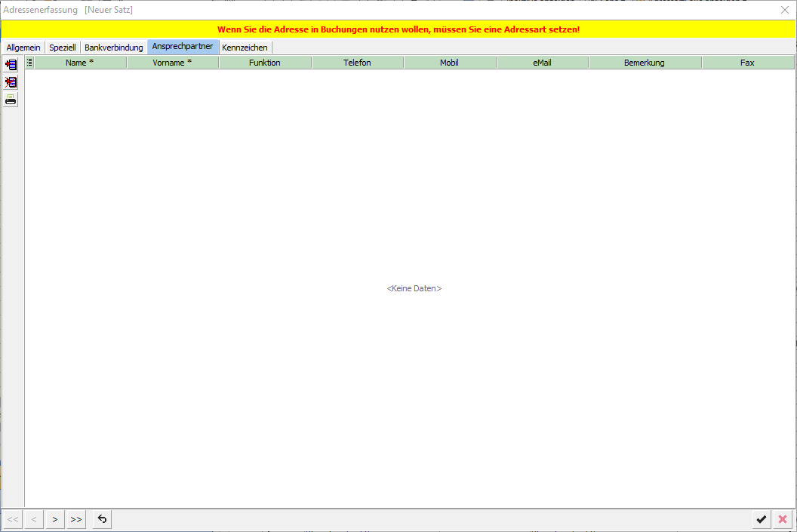Click the Funktion column header
The height and width of the screenshot is (532, 797).
[265, 63]
